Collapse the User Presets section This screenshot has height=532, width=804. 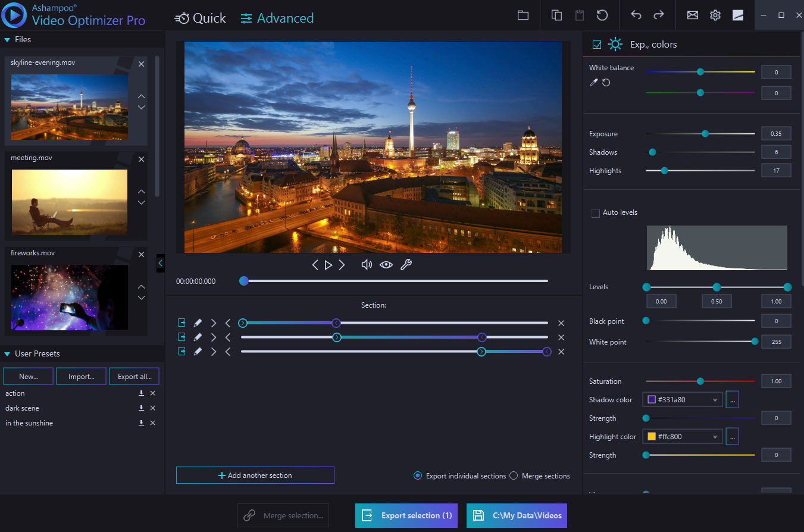tap(7, 353)
